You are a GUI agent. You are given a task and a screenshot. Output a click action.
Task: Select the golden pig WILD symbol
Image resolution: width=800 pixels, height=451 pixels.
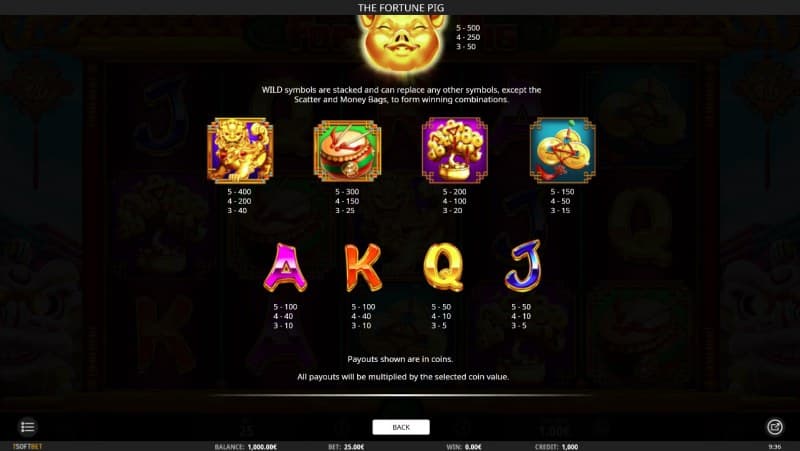click(x=402, y=43)
